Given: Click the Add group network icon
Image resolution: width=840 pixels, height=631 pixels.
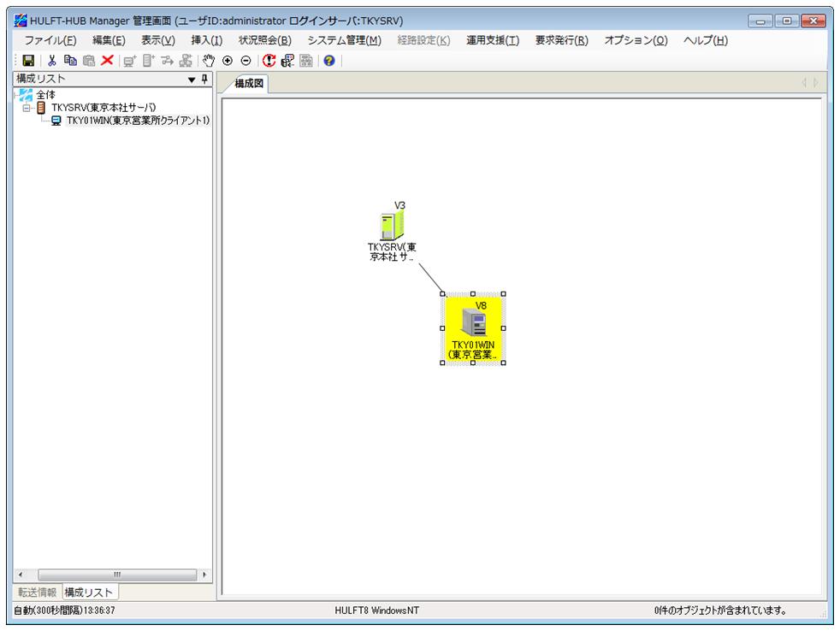Looking at the screenshot, I should 186,61.
